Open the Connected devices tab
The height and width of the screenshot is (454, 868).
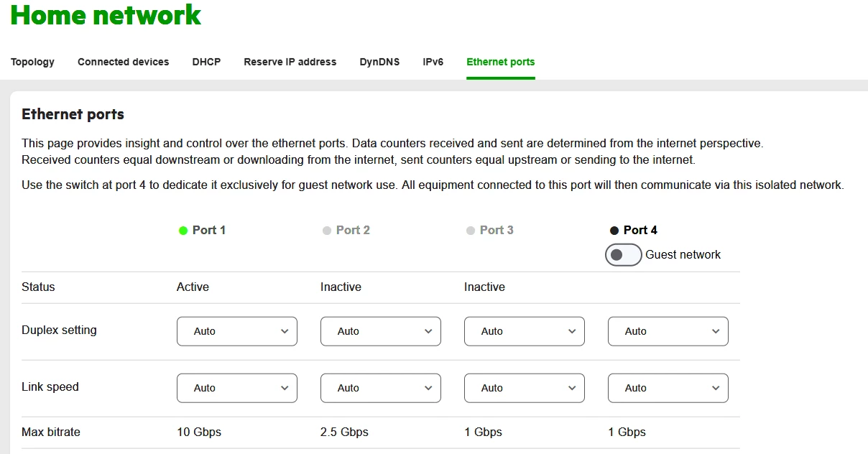pyautogui.click(x=123, y=62)
